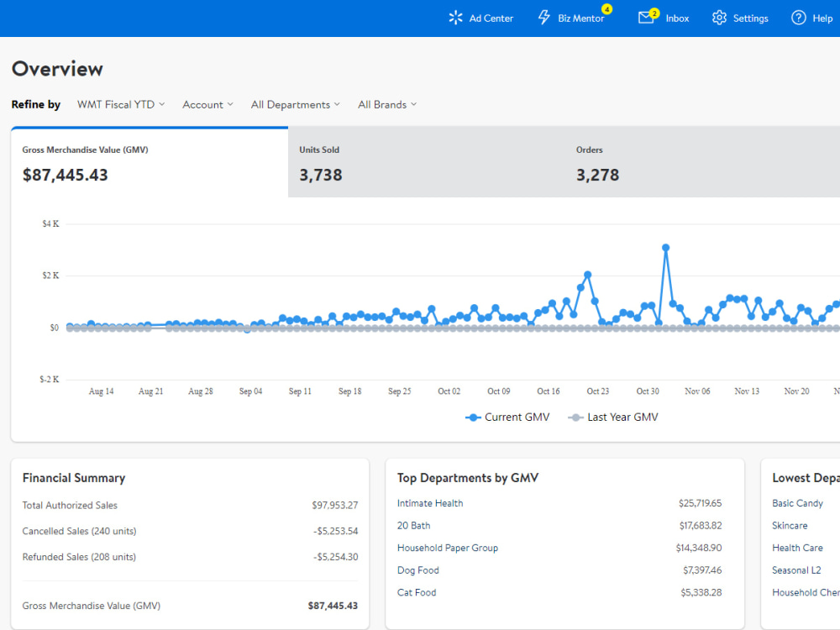Click the -$5,253.54 value
Screen dimensions: 840x630
pos(336,531)
